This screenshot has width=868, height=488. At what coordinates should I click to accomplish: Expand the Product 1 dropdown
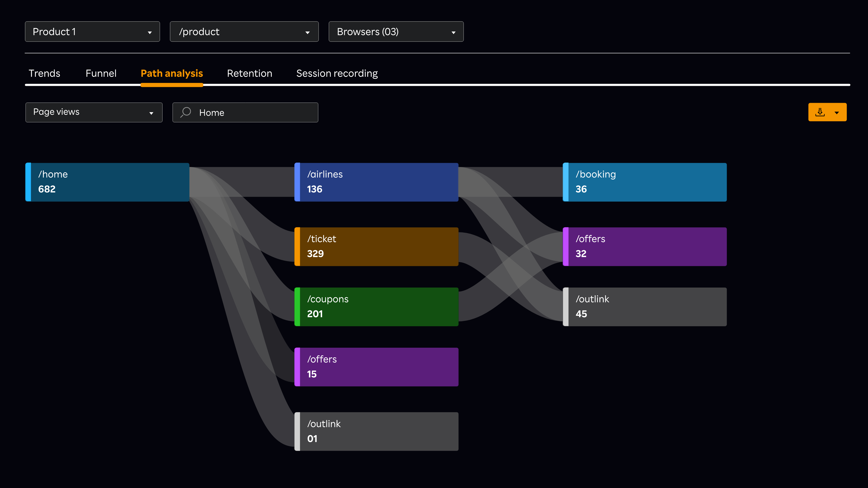92,32
